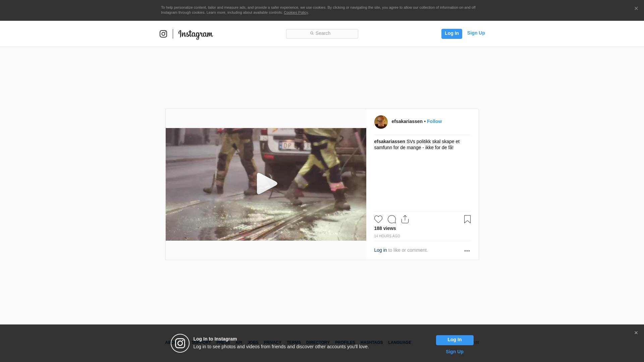Save the post with the bookmark icon

[x=467, y=219]
